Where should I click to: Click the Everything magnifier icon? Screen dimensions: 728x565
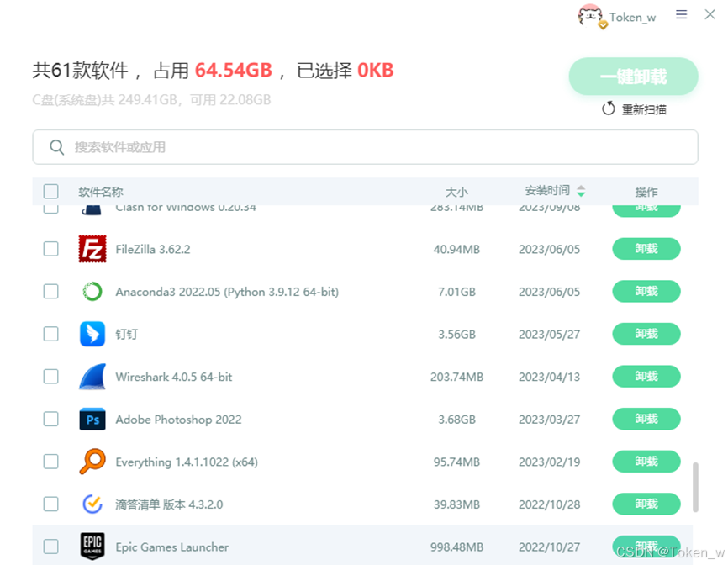pyautogui.click(x=92, y=462)
